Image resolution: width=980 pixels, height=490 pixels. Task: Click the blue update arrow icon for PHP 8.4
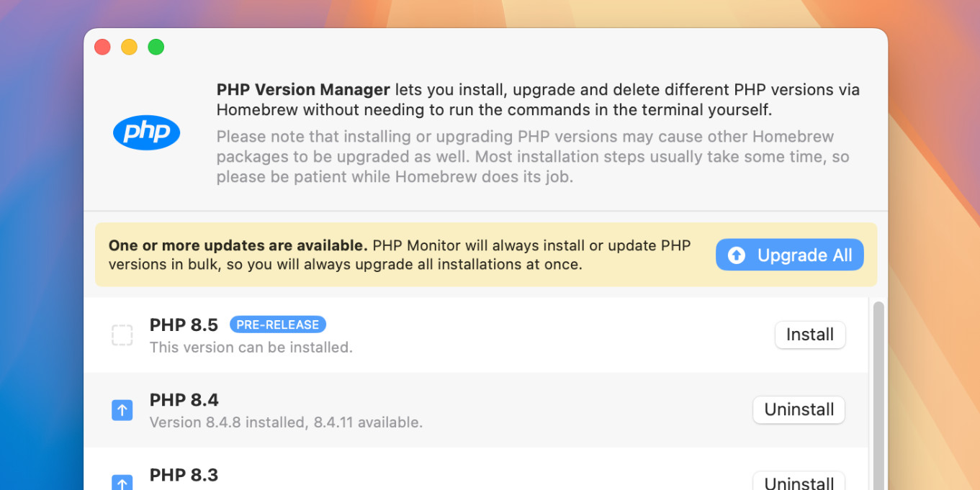click(122, 410)
